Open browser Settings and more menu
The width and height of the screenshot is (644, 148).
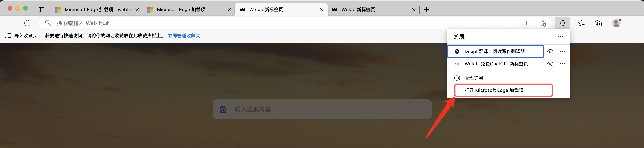(x=634, y=23)
